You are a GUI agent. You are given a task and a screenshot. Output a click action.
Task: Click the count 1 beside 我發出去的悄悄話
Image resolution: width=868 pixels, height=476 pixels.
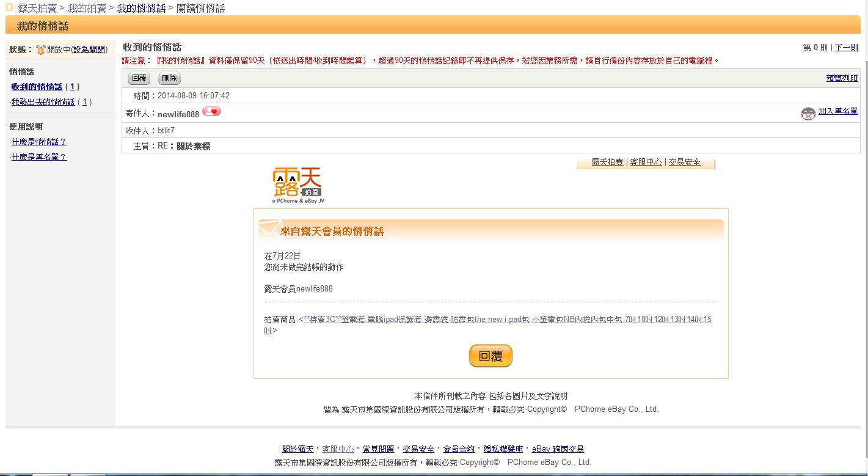(x=84, y=102)
